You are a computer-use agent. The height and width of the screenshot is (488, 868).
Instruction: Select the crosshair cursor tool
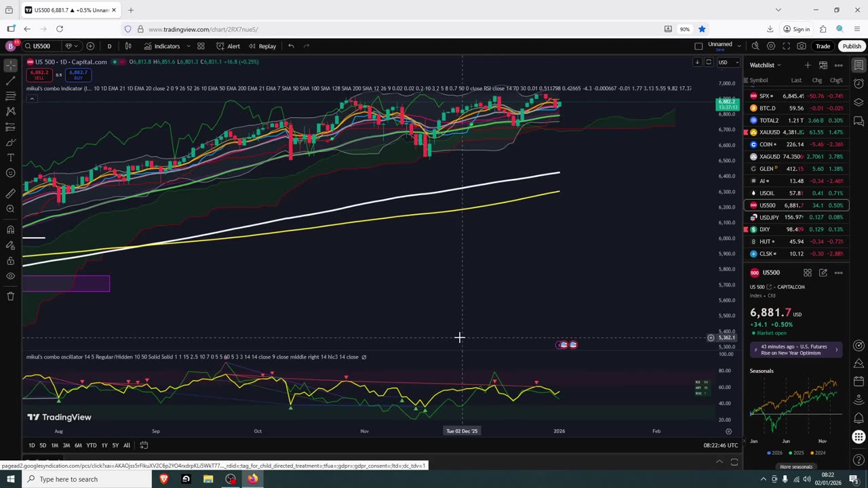[10, 66]
